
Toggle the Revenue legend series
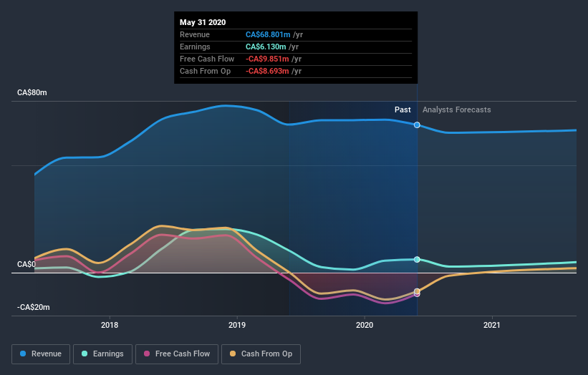[41, 354]
